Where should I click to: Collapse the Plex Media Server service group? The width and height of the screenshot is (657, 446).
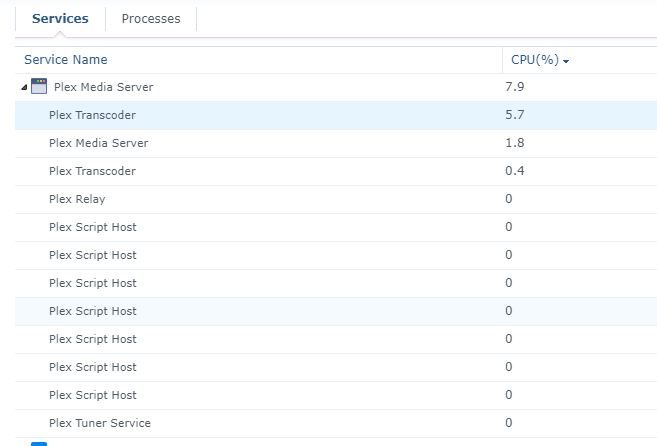[x=24, y=87]
